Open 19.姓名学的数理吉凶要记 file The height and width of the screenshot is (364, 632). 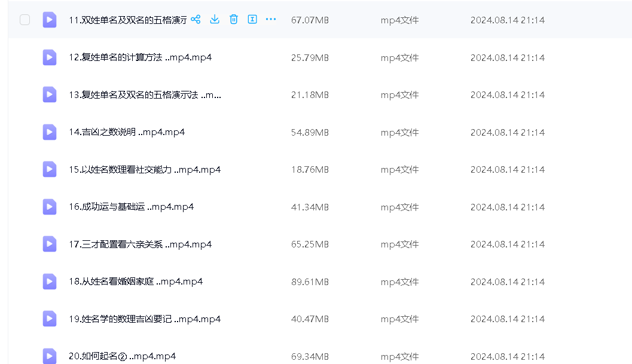click(x=144, y=319)
